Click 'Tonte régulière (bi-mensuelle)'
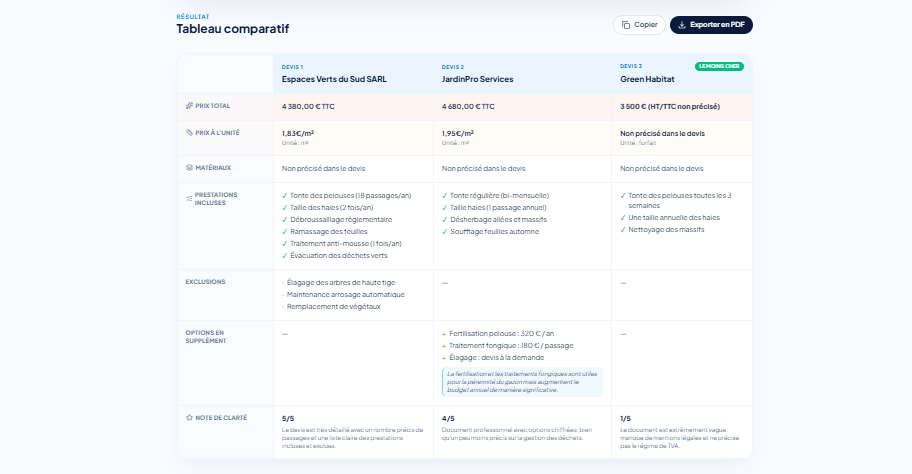912x474 pixels. pos(499,195)
